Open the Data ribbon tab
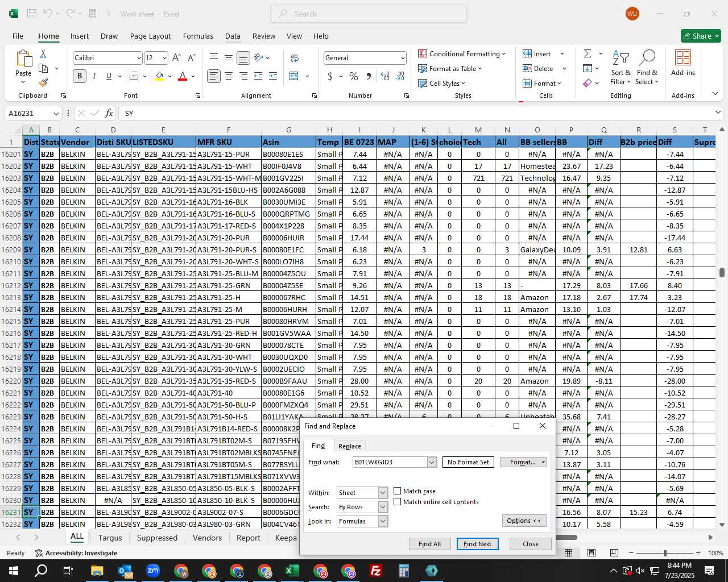The width and height of the screenshot is (728, 582). click(x=233, y=36)
